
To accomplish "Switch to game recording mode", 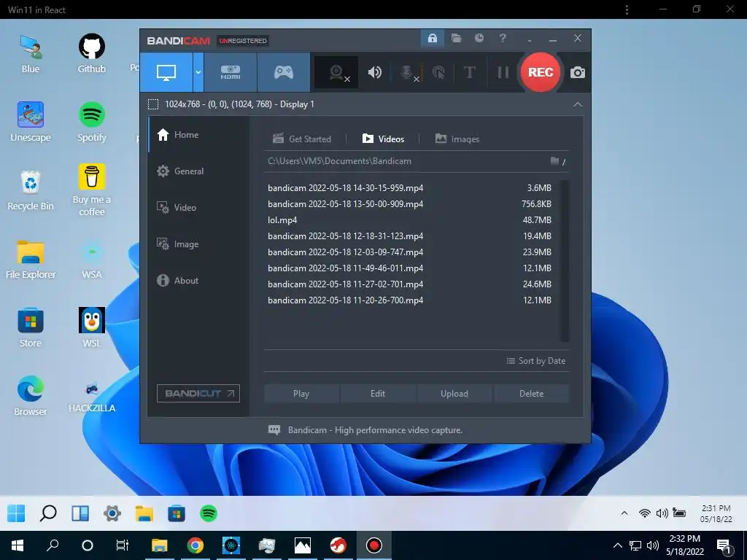I will point(284,72).
